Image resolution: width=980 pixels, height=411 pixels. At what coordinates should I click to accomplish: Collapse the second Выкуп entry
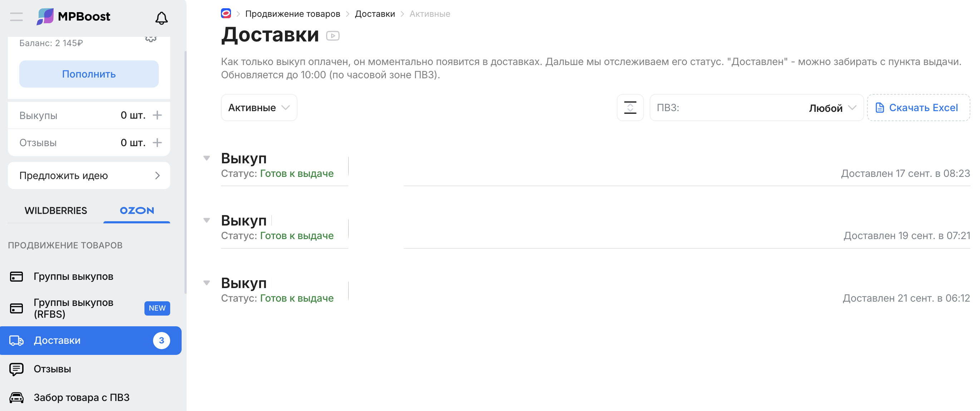207,221
